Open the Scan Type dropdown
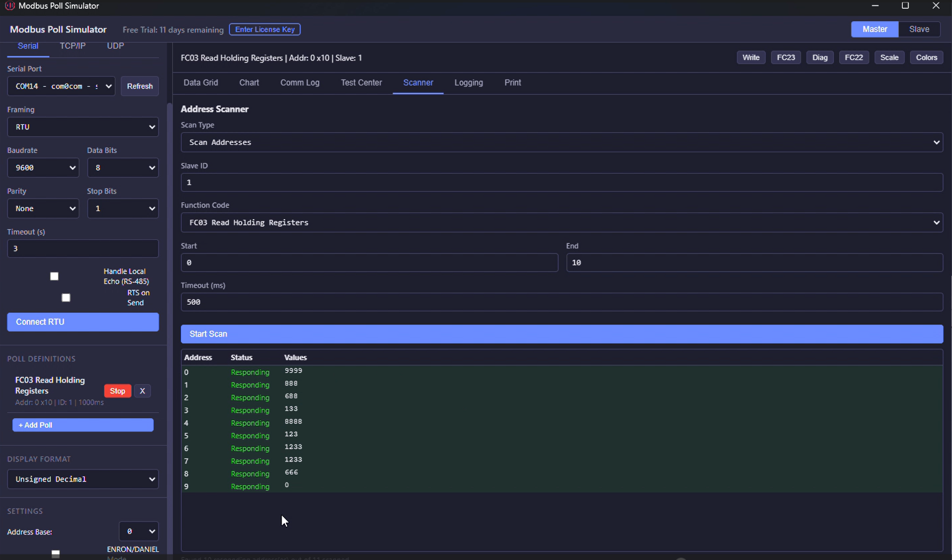Viewport: 952px width, 560px height. (x=561, y=142)
